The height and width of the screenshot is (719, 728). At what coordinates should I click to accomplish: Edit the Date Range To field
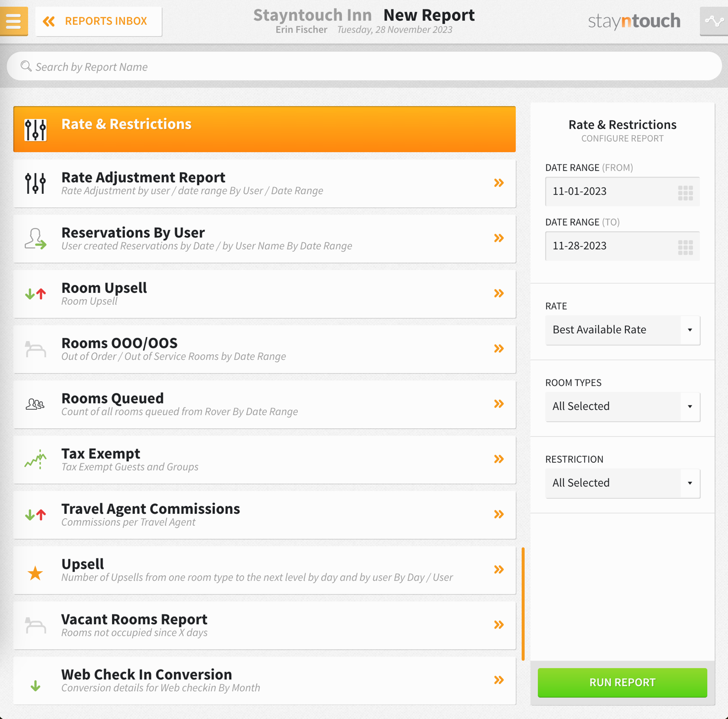coord(622,246)
